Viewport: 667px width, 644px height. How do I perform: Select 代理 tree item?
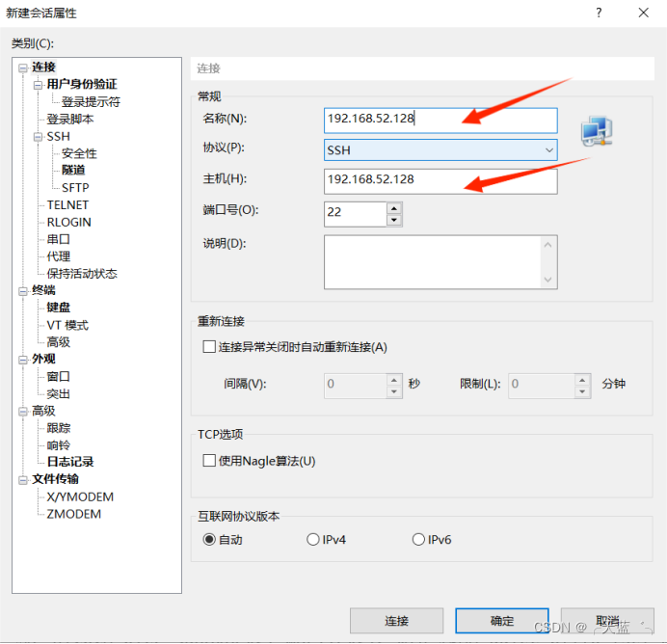[58, 256]
